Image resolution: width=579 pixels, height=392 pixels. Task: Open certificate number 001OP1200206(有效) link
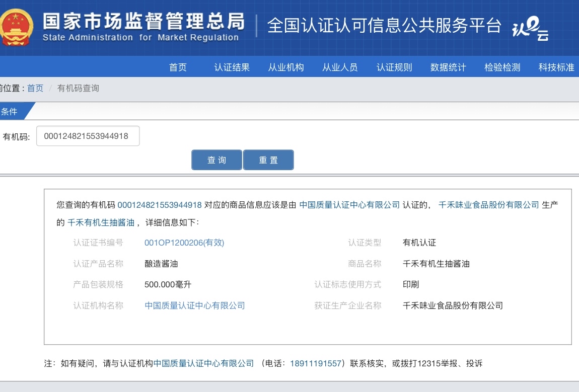coord(184,243)
